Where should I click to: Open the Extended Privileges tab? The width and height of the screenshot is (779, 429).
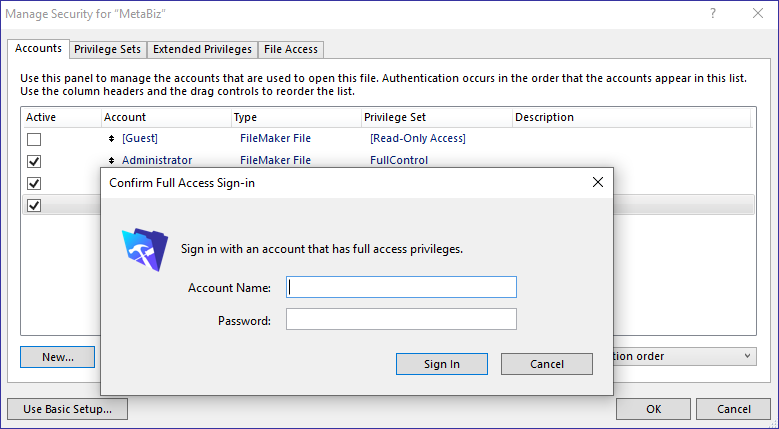tap(201, 49)
